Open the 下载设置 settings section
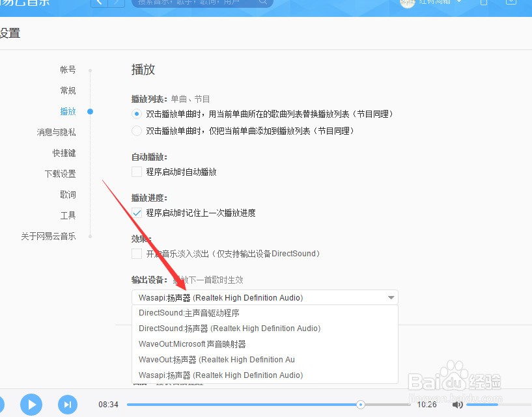532x417 pixels. pos(60,174)
